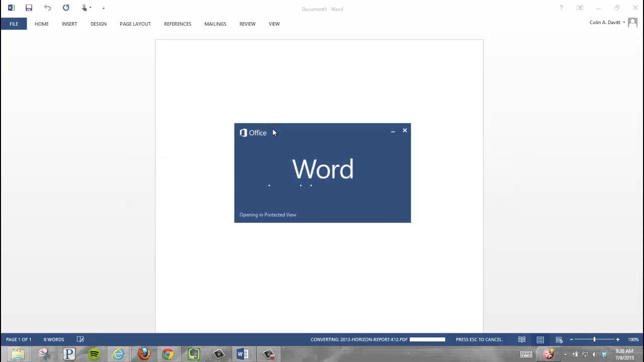Click the Save icon in Quick Access Toolbar
Image resolution: width=644 pixels, height=362 pixels.
tap(29, 8)
